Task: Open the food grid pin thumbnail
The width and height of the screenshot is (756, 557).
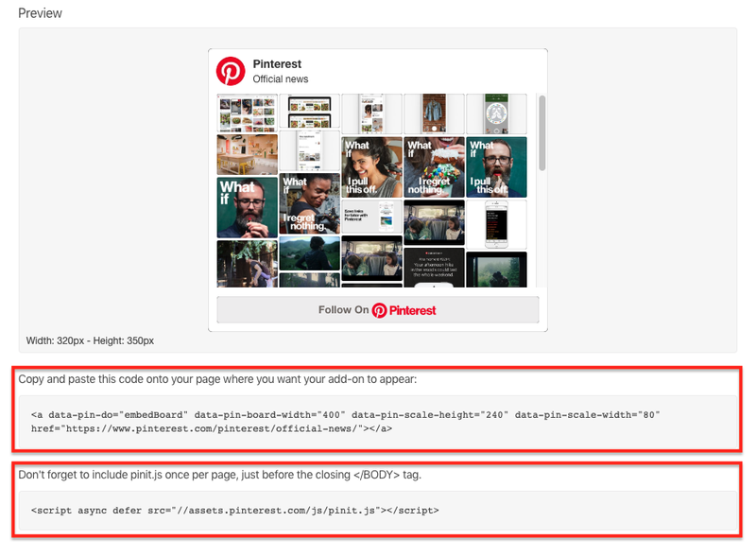Action: (x=248, y=113)
